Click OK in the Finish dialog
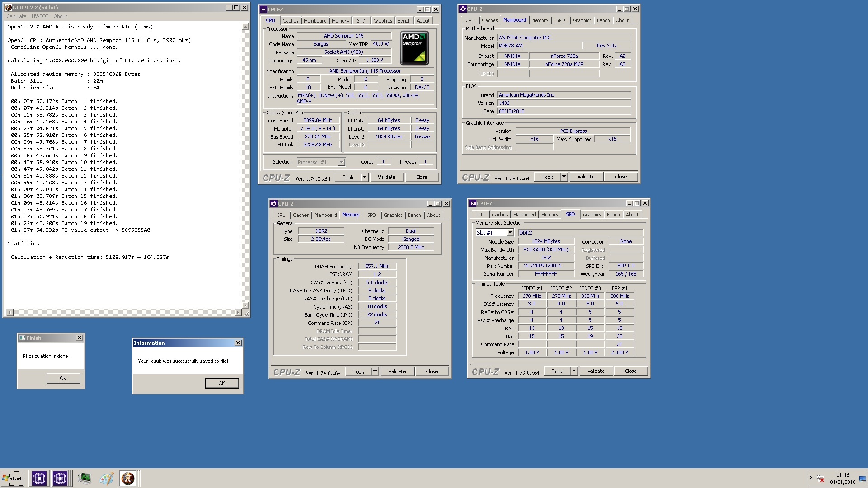This screenshot has width=868, height=488. (x=63, y=378)
